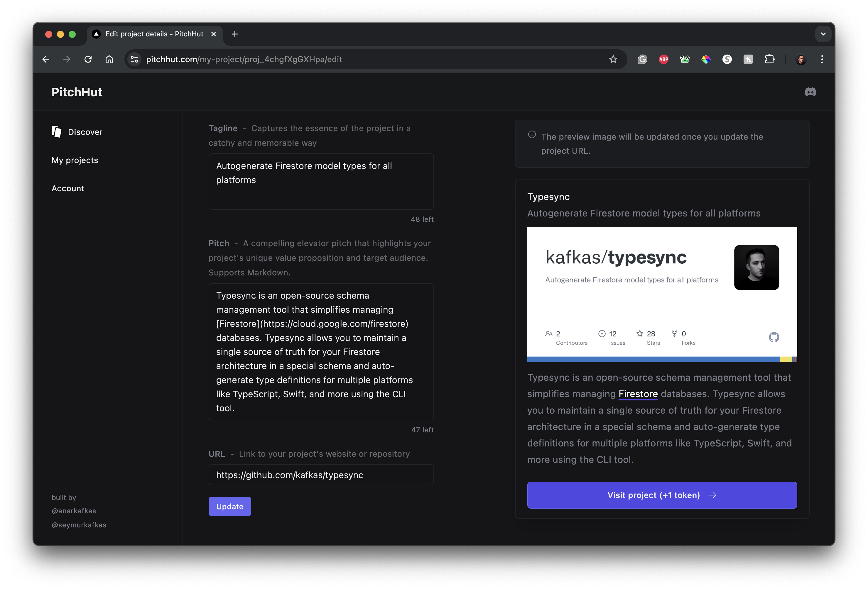868x589 pixels.
Task: Click the Update button
Action: [x=230, y=506]
